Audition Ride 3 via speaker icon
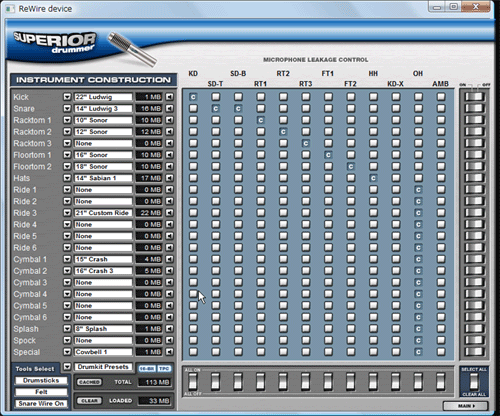The image size is (500, 416). 170,213
